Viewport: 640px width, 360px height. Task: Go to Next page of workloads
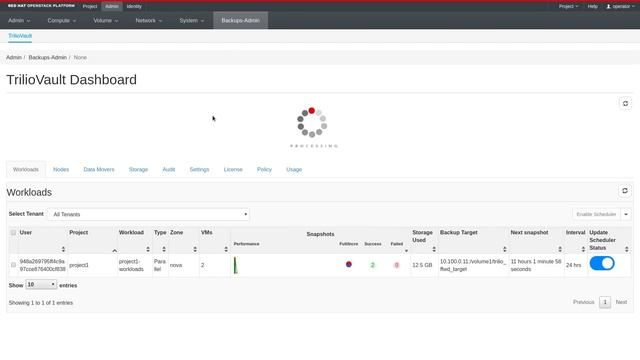(x=621, y=302)
